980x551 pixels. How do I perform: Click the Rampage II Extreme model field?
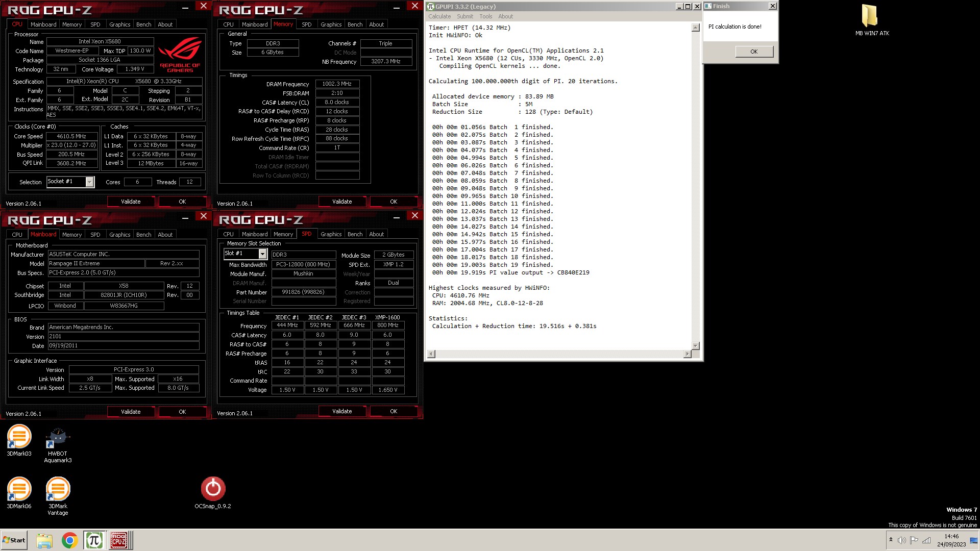pyautogui.click(x=96, y=263)
